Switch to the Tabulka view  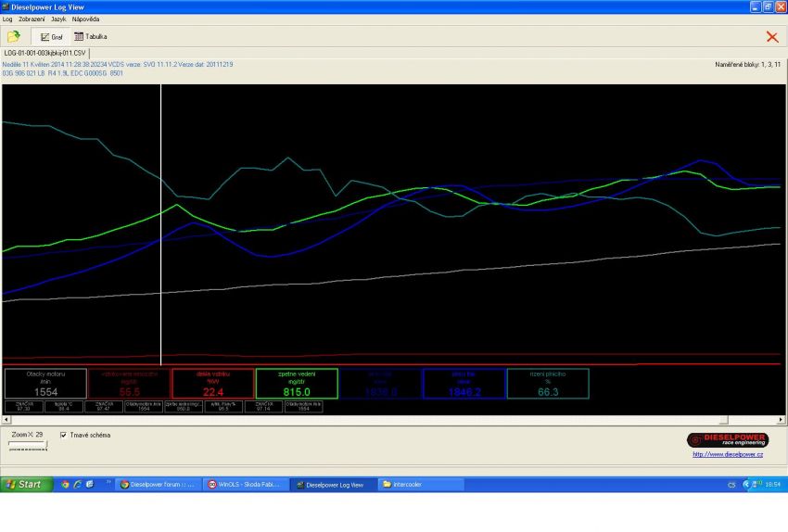tap(91, 36)
